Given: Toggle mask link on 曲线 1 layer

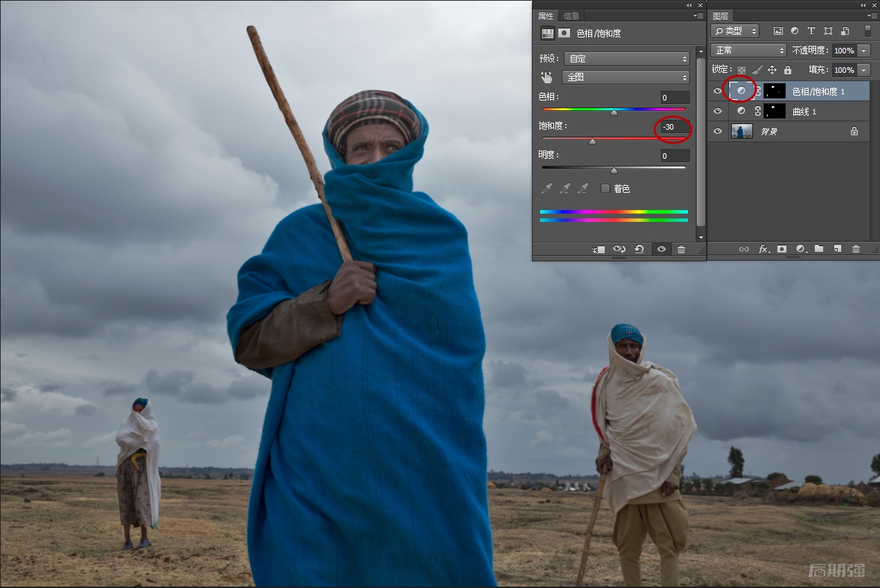Looking at the screenshot, I should point(757,111).
